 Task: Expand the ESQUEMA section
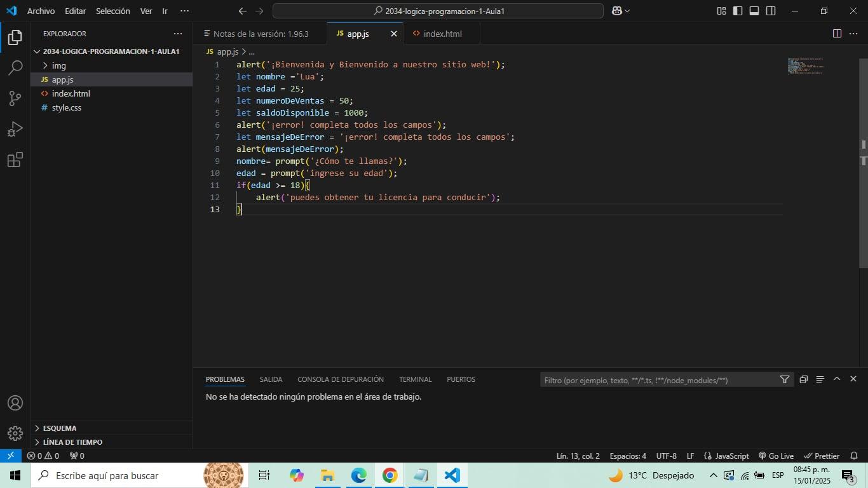pos(111,428)
